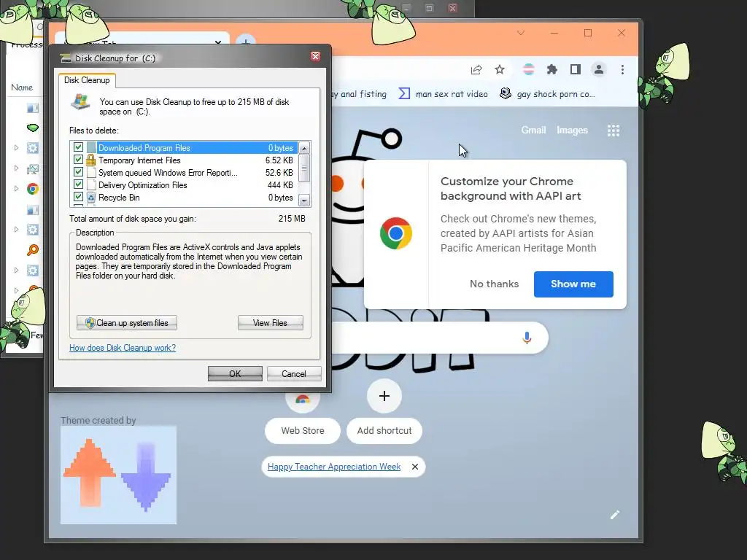
Task: Dismiss the Teacher Appreciation Week chip
Action: 415,467
